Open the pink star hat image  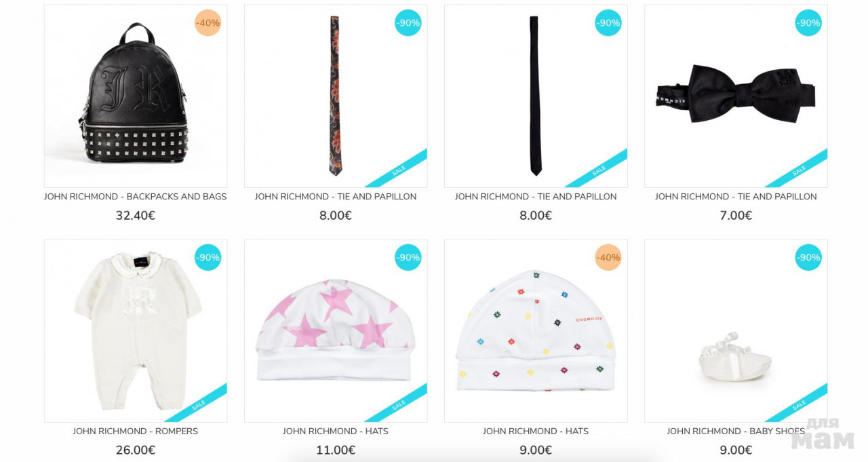(x=336, y=330)
